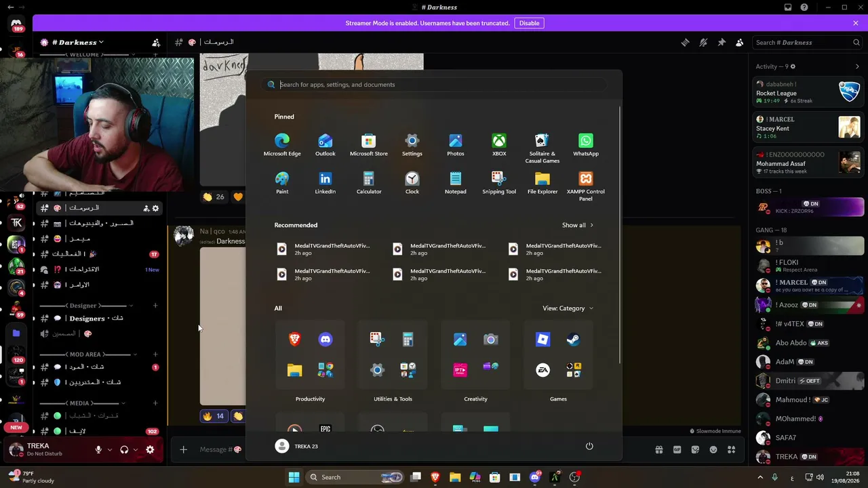Click the Discord threads icon

[685, 42]
